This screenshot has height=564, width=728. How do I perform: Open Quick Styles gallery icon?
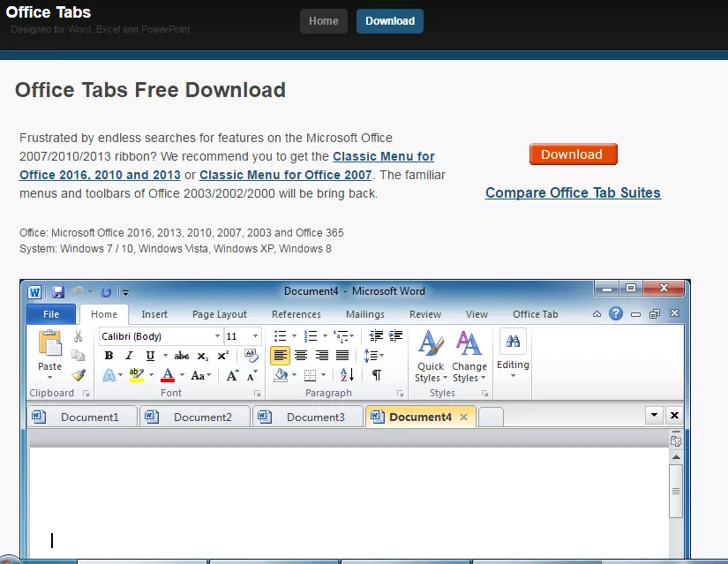431,344
